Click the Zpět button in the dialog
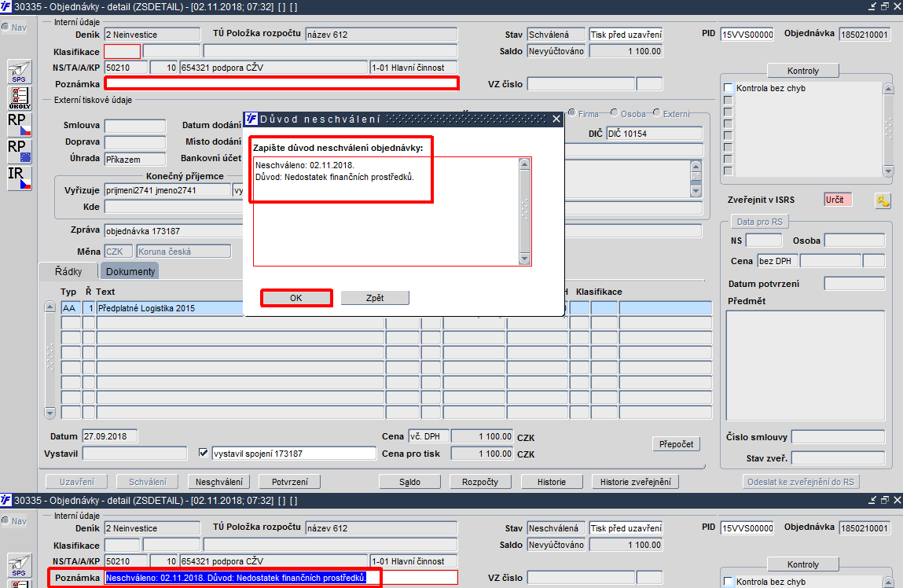The image size is (903, 588). [x=375, y=298]
